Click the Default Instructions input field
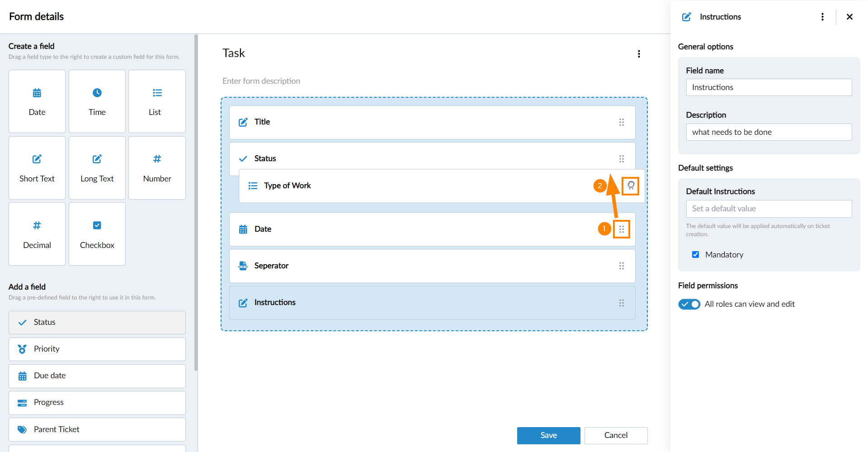The image size is (868, 452). coord(769,209)
